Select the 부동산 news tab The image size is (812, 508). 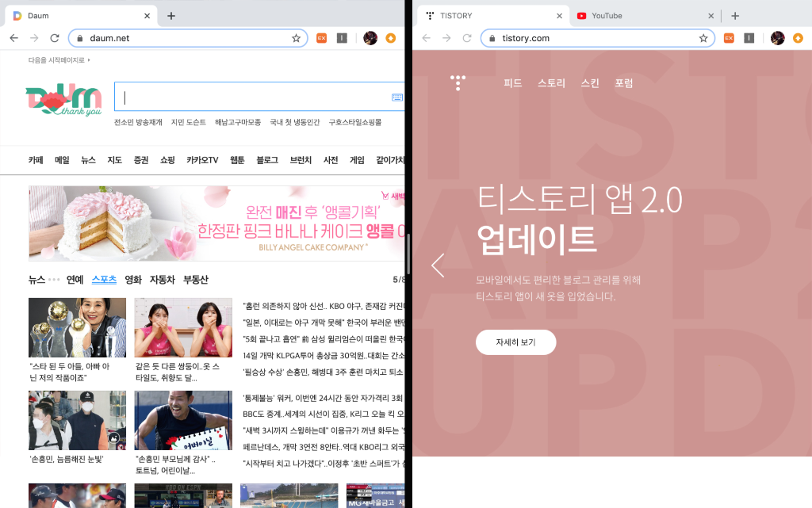coord(196,279)
